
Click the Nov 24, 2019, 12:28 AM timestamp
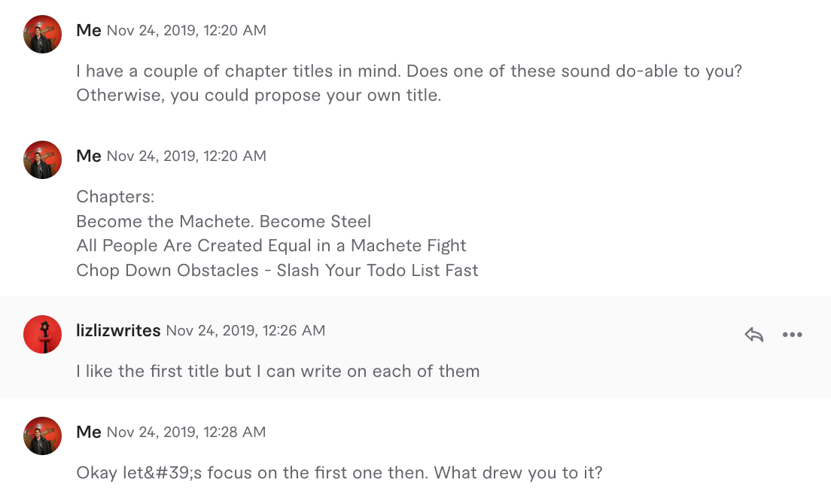point(186,433)
